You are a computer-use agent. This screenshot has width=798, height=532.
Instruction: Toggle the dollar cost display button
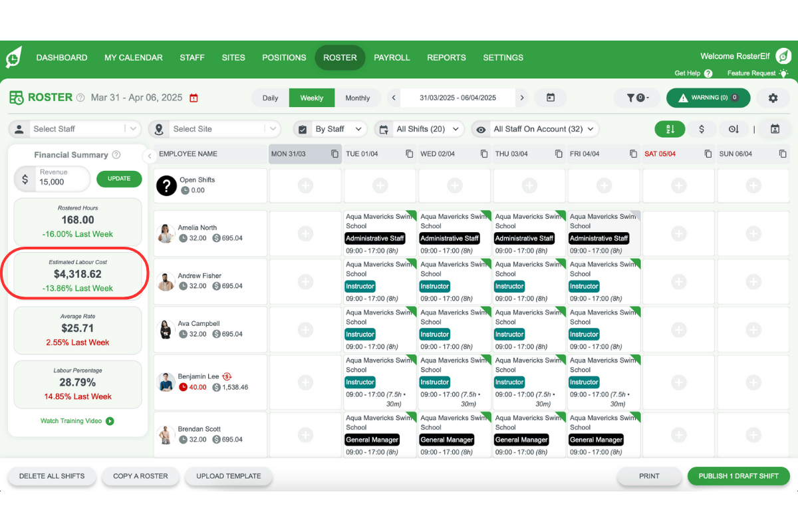pyautogui.click(x=702, y=129)
